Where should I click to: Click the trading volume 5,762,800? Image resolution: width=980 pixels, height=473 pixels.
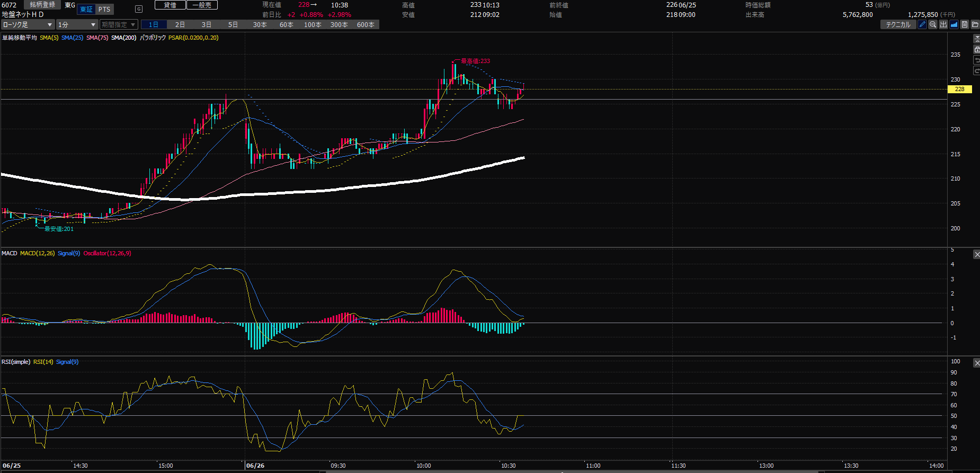[858, 15]
